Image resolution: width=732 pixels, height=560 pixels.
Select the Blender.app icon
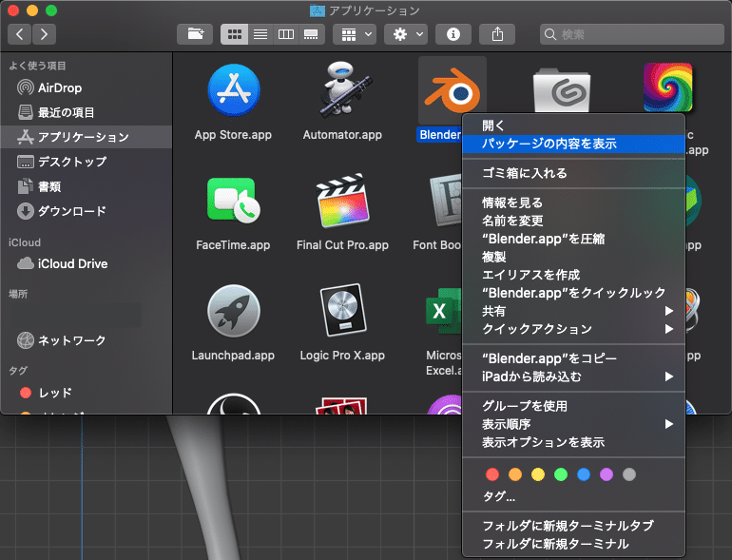[x=452, y=90]
